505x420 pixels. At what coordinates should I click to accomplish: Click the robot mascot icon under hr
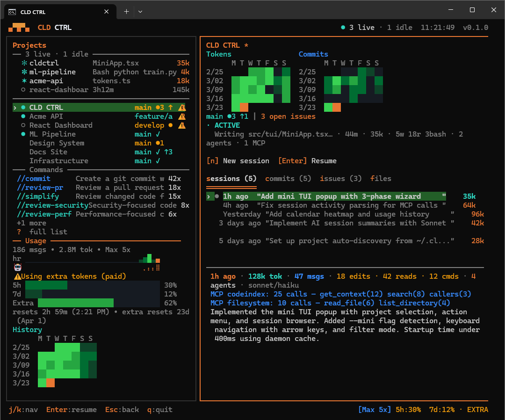pyautogui.click(x=18, y=268)
